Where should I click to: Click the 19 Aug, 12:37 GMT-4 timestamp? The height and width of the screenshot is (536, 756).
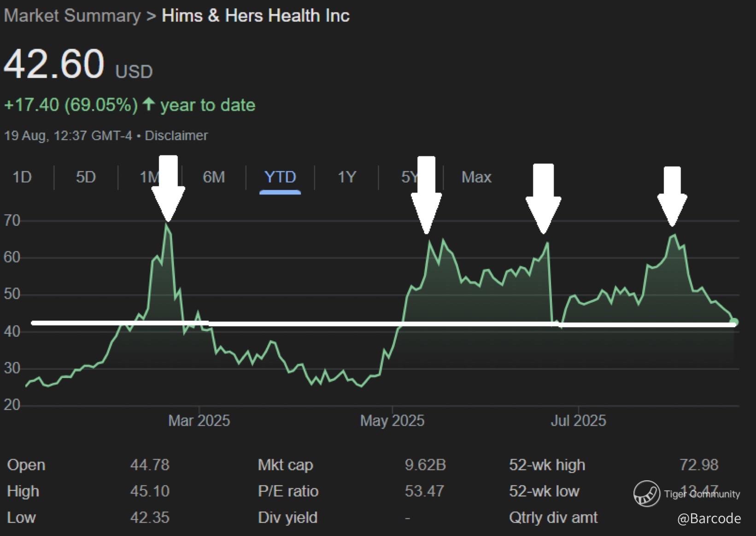click(x=68, y=135)
